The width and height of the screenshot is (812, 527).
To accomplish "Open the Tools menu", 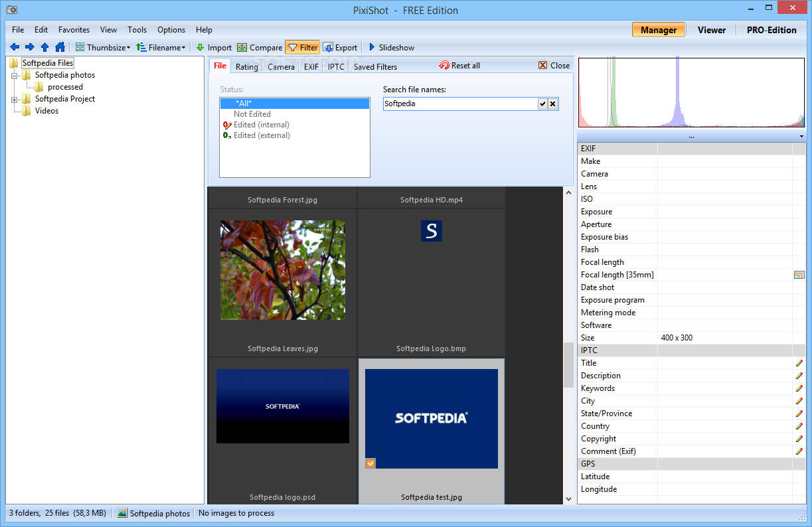I will tap(137, 30).
